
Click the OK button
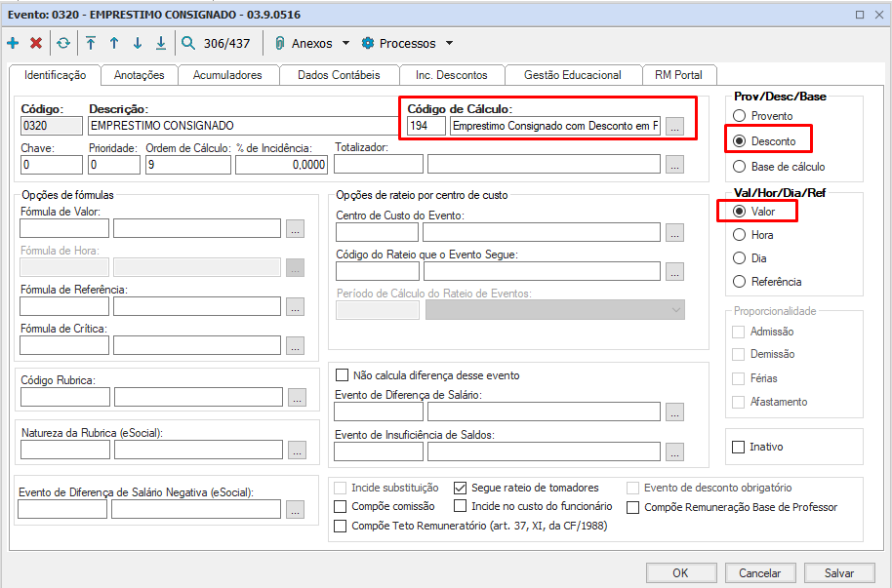(681, 572)
